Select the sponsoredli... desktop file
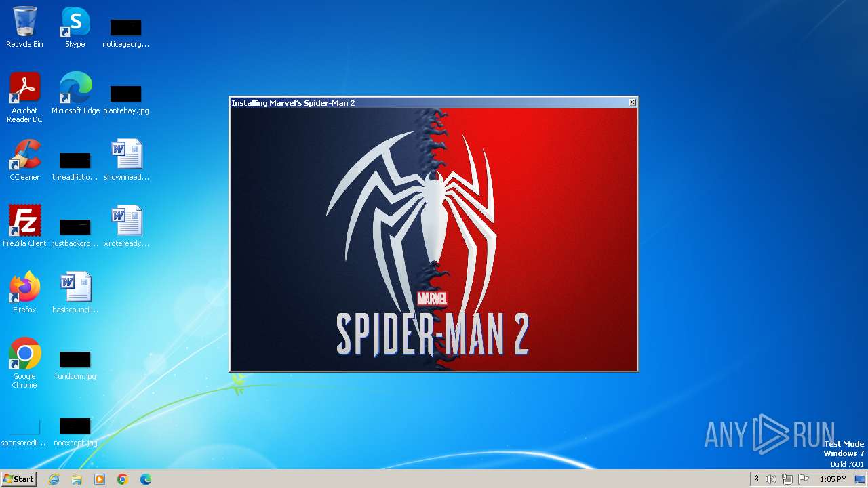Screen dimensions: 868x488 24,432
